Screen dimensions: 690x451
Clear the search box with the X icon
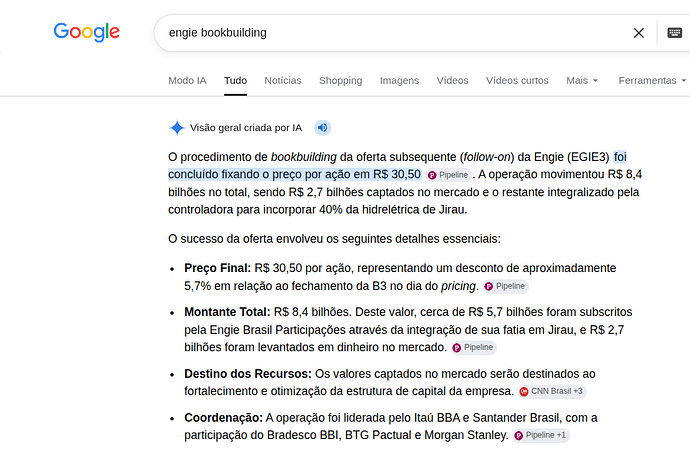coord(639,33)
